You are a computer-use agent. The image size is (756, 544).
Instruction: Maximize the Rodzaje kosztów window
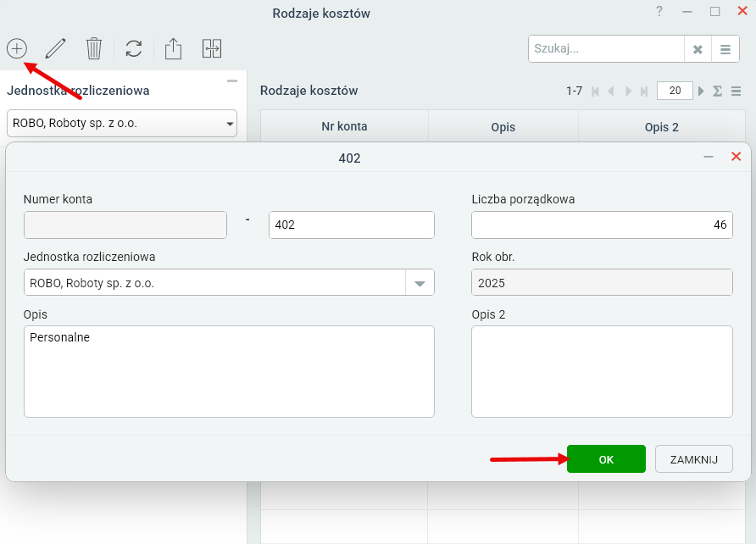tap(715, 11)
